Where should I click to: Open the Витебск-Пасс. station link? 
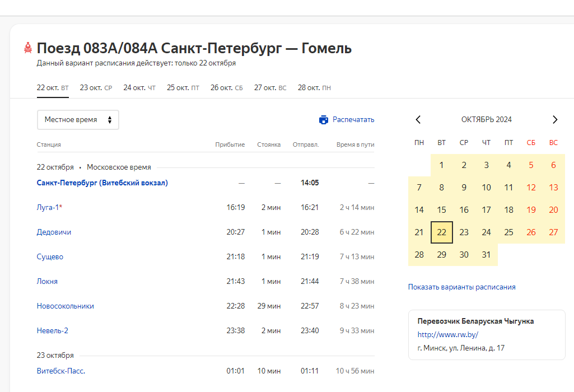(60, 371)
